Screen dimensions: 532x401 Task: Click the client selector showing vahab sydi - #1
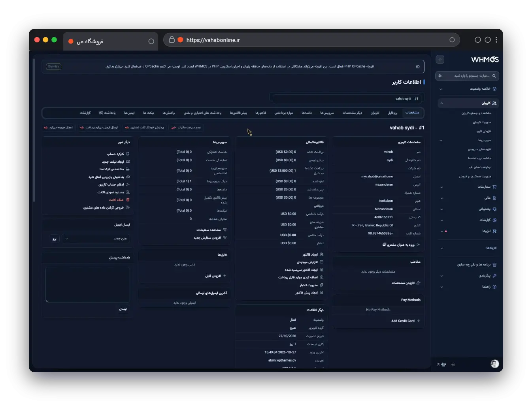[x=346, y=99]
